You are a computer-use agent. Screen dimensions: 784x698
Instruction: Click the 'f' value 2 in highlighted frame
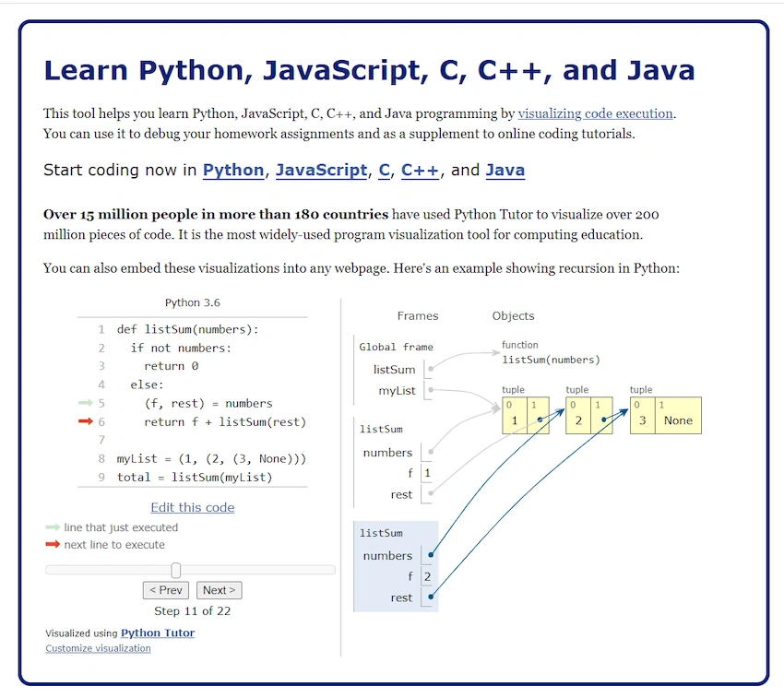click(x=427, y=576)
